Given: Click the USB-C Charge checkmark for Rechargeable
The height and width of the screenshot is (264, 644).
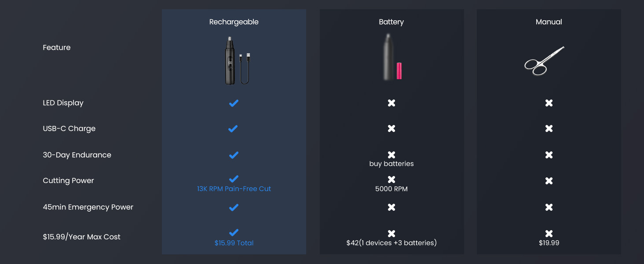Looking at the screenshot, I should [x=234, y=128].
